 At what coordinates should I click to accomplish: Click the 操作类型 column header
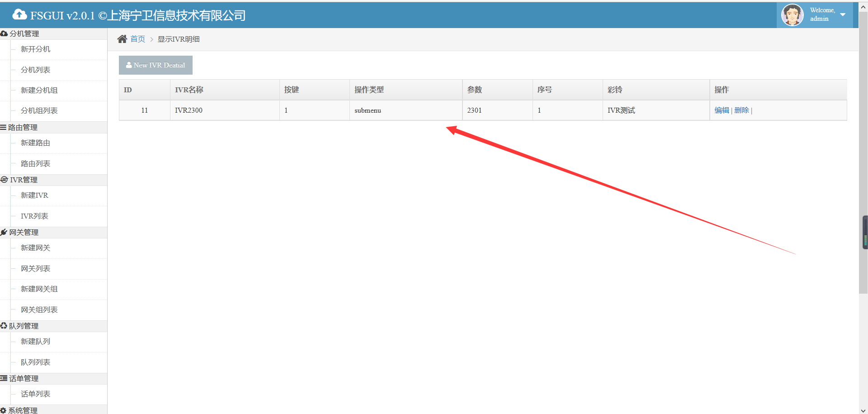tap(369, 90)
